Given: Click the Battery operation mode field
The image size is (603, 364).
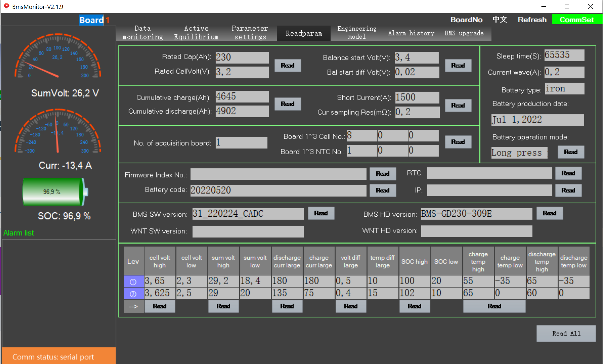Looking at the screenshot, I should pos(519,153).
